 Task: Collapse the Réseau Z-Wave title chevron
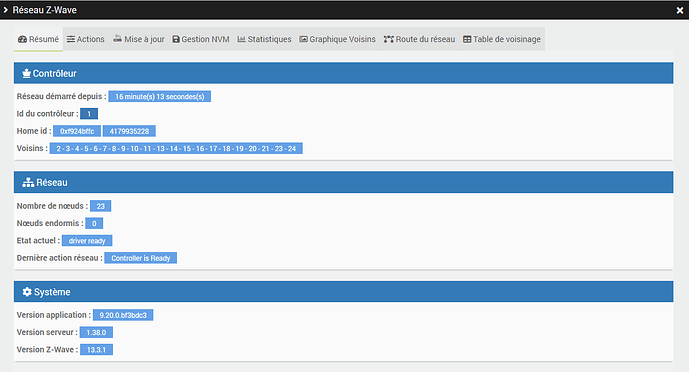pyautogui.click(x=5, y=10)
